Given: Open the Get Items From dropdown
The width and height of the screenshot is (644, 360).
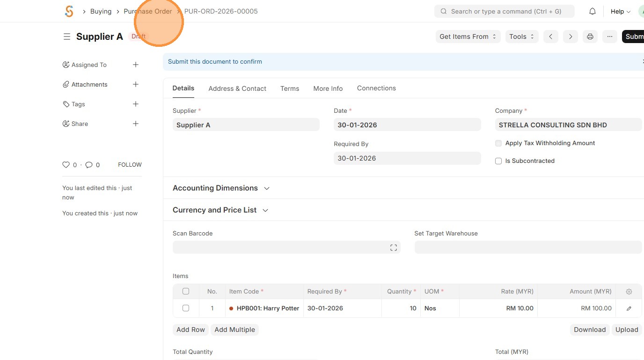Looking at the screenshot, I should click(468, 37).
